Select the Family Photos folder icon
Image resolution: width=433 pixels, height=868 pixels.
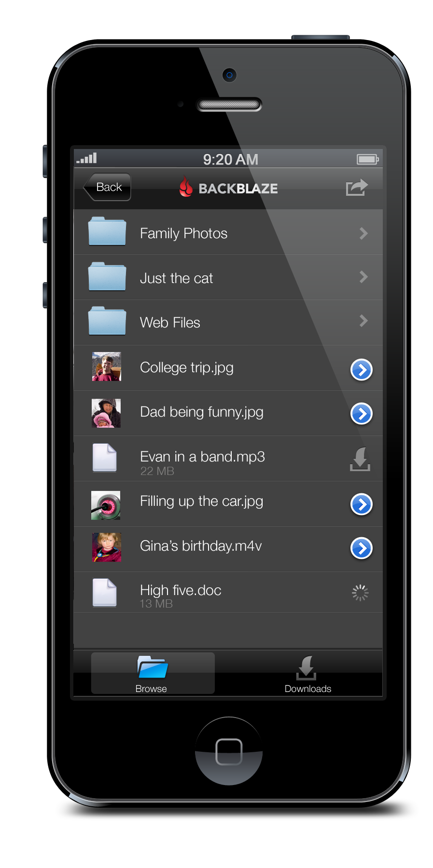(x=107, y=231)
